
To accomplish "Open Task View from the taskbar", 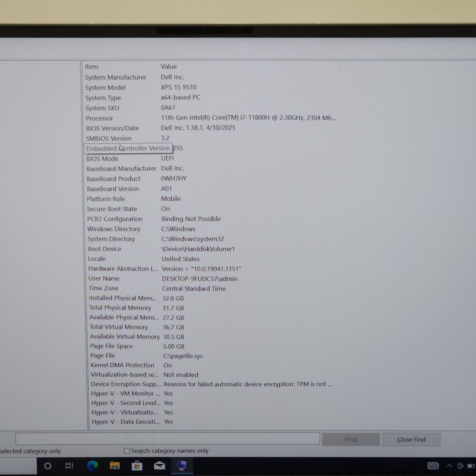I will 69,466.
